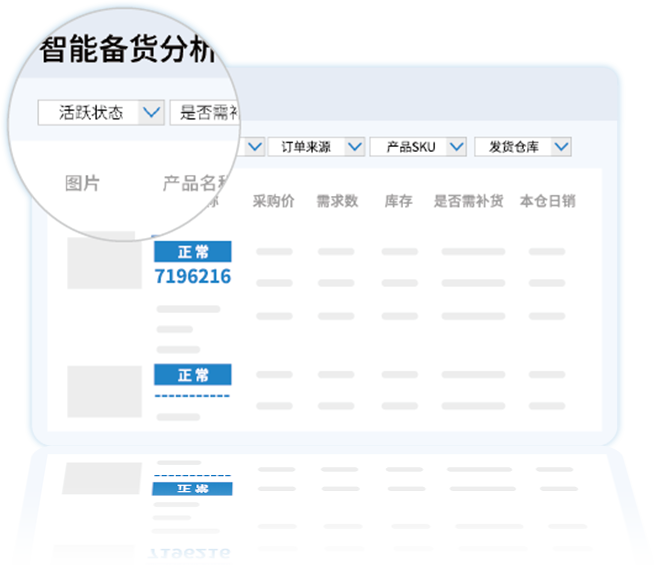Open the 活跃状态 dropdown
Screen dimensions: 654x565
pyautogui.click(x=100, y=113)
